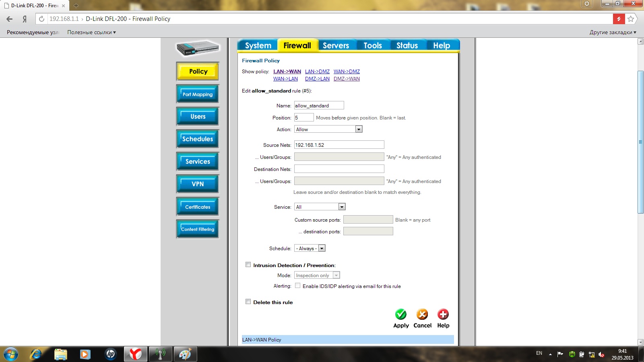This screenshot has width=644, height=362.
Task: Open Services in the sidebar
Action: pos(198,162)
